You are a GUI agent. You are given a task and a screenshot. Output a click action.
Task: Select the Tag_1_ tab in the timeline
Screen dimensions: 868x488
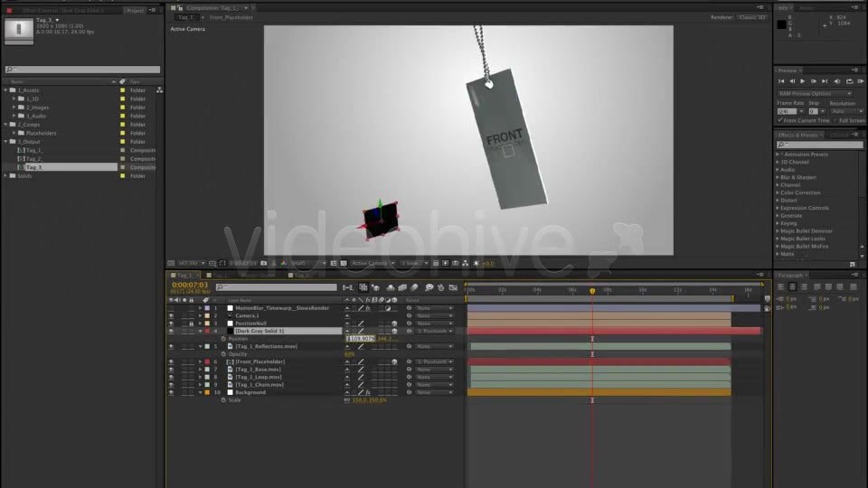click(184, 275)
